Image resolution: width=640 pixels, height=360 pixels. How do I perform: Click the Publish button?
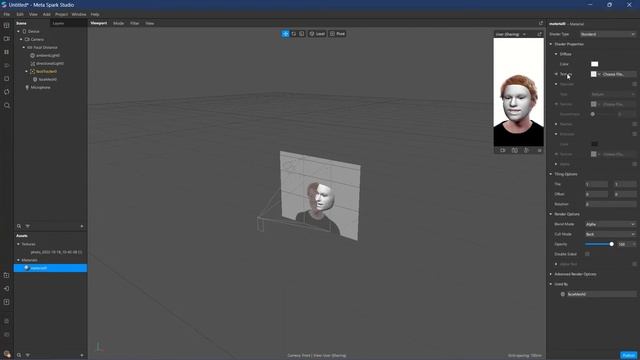(x=628, y=355)
